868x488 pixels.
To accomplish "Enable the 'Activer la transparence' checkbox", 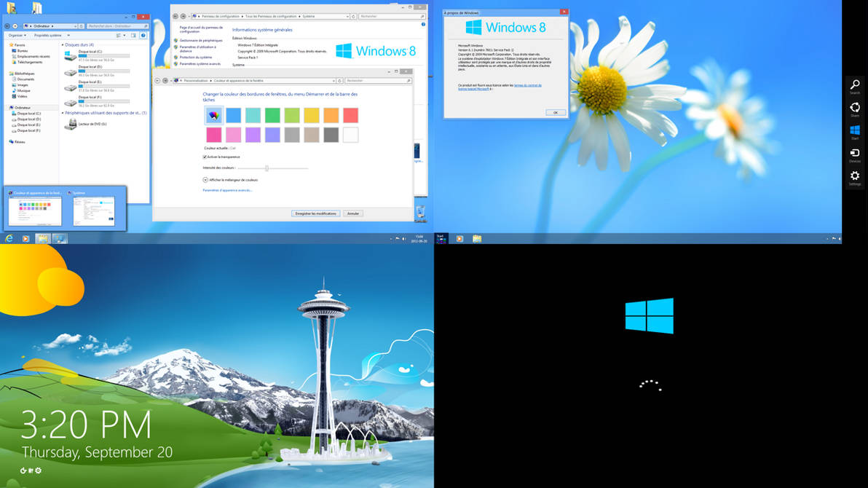I will pyautogui.click(x=205, y=157).
